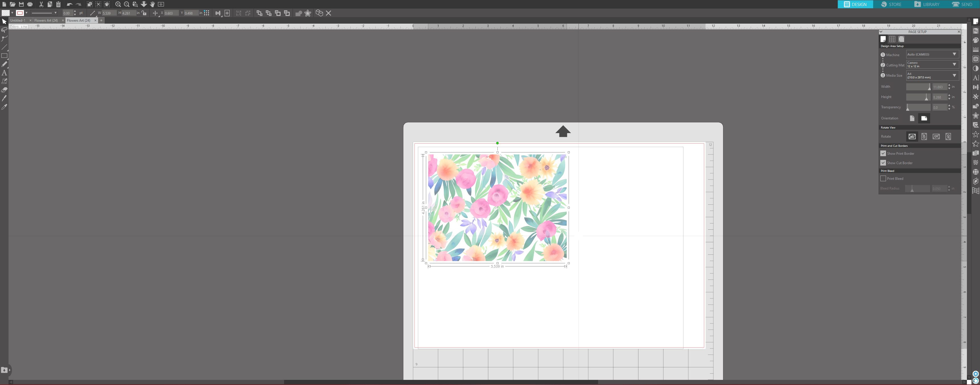Open the Machine dropdown Auto (CAMEO)
The image size is (980, 385).
coord(931,54)
